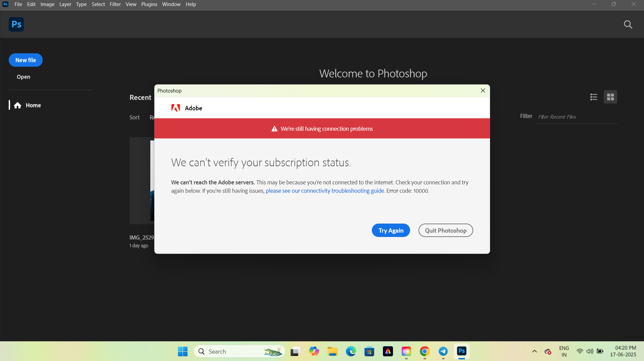This screenshot has height=361, width=644.
Task: Toggle the Wi-Fi icon in the system tray
Action: pyautogui.click(x=580, y=351)
